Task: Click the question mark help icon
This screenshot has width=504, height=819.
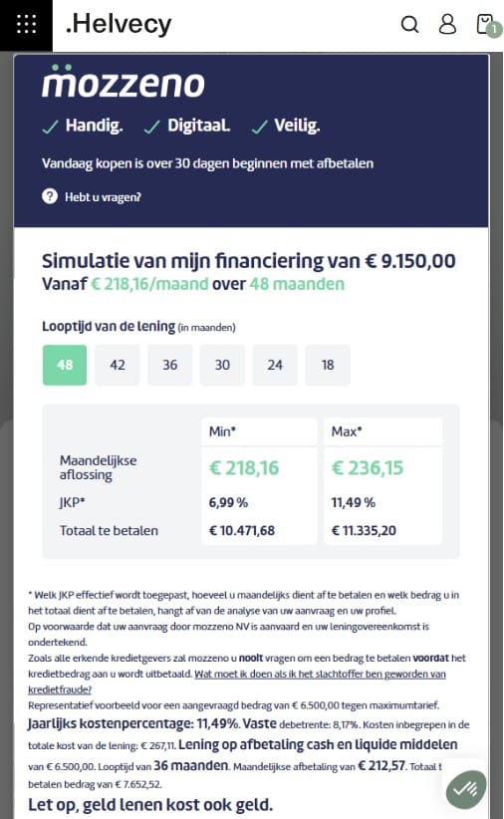Action: click(50, 196)
